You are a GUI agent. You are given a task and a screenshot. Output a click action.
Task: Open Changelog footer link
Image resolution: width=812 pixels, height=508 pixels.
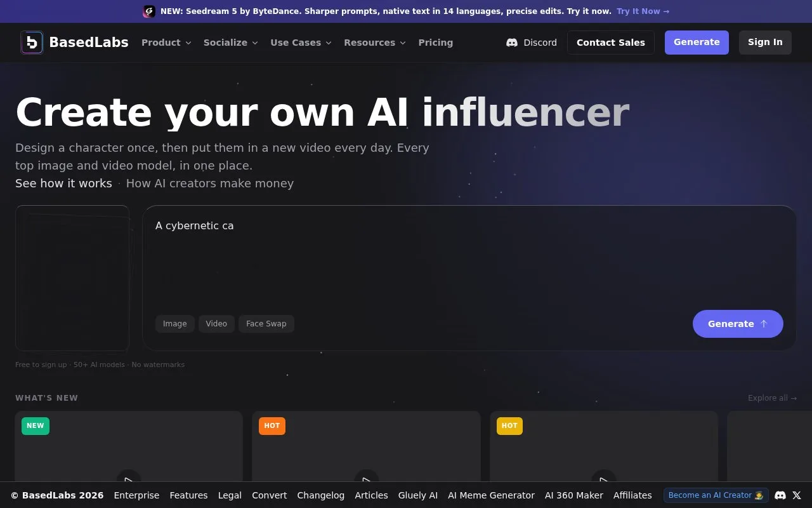pos(321,495)
